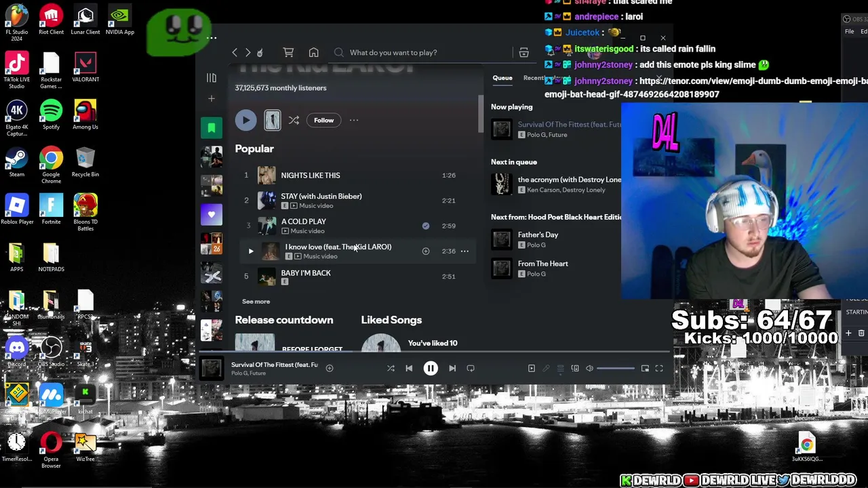Open Lunar Client desktop icon
The width and height of the screenshot is (868, 488).
click(x=85, y=20)
